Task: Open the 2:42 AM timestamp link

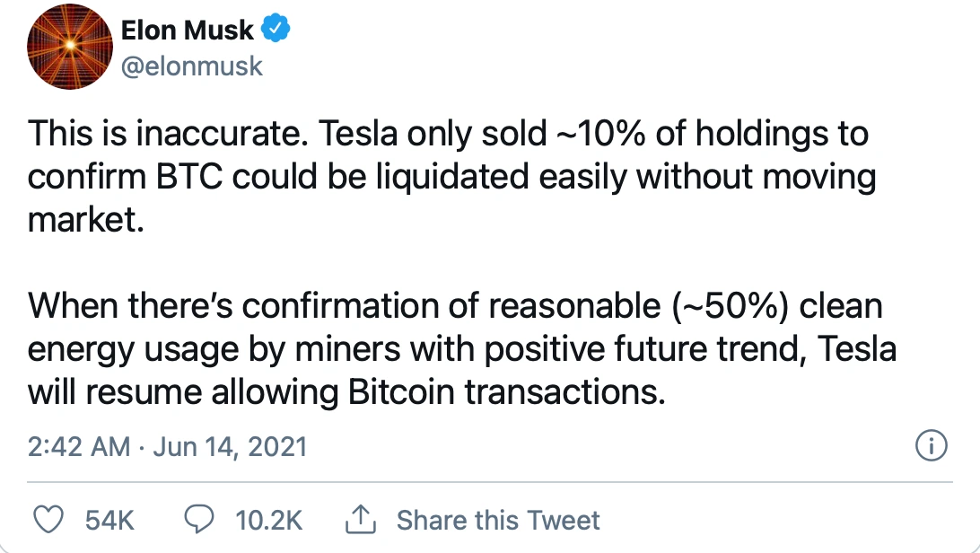Action: coord(79,447)
